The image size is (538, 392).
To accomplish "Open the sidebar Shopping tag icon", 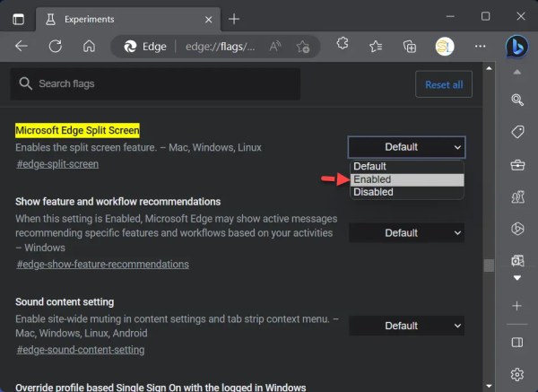I will pyautogui.click(x=517, y=132).
